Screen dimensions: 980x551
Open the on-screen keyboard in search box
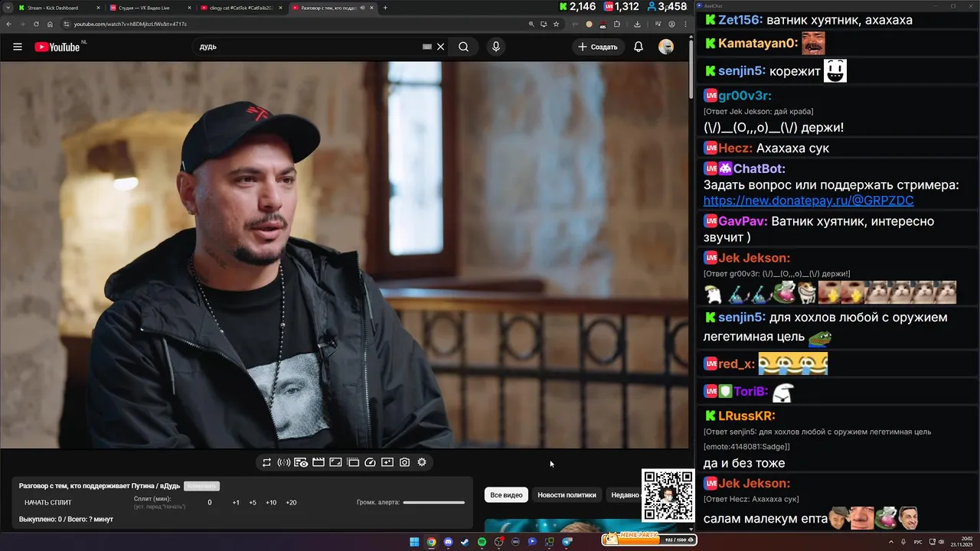click(x=427, y=47)
